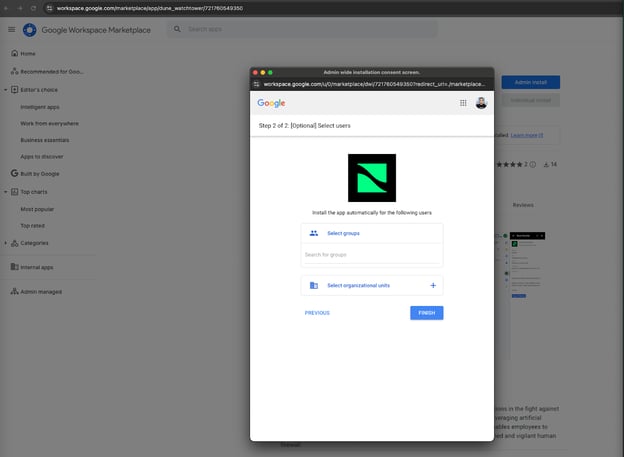Open the hamburger main menu in Marketplace

12,29
